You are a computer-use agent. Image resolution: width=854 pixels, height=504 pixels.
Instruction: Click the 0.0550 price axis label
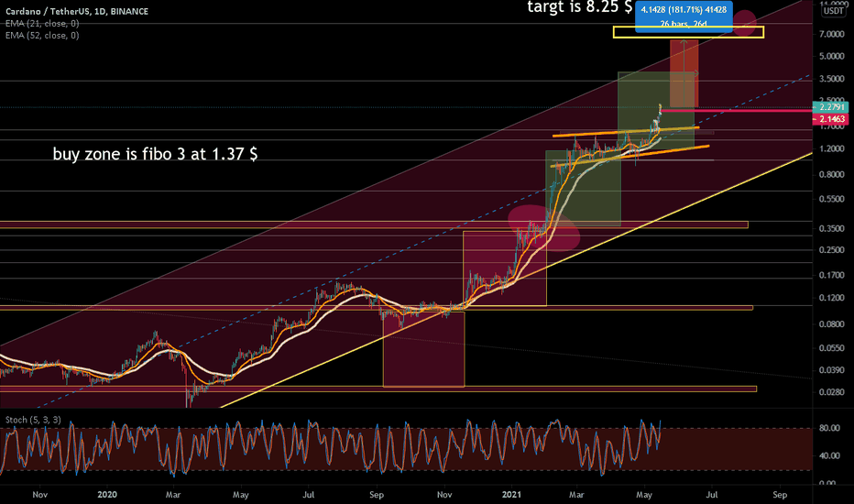(831, 348)
